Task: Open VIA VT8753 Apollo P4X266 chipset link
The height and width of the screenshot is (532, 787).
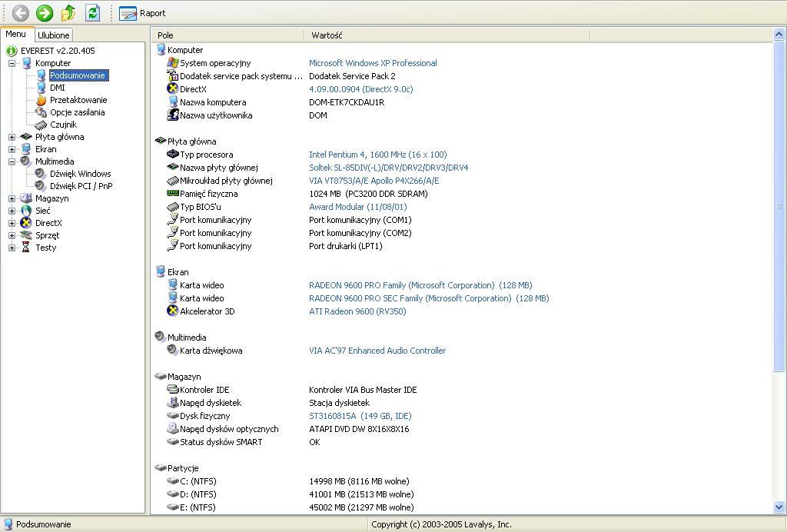Action: (374, 181)
